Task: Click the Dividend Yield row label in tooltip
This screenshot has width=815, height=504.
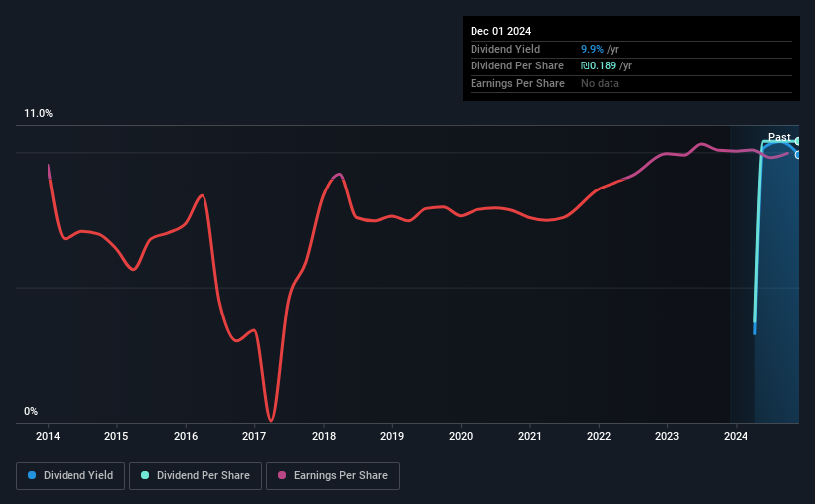Action: (505, 49)
